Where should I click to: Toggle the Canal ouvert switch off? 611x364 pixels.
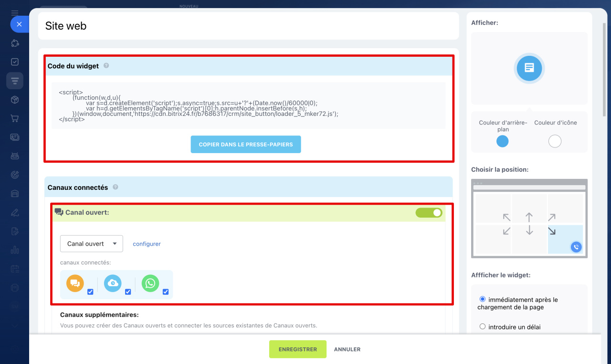click(x=429, y=213)
